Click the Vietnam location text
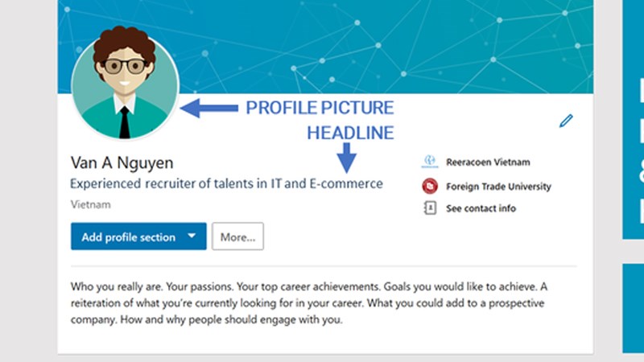Viewport: 644px width, 362px height. (91, 204)
